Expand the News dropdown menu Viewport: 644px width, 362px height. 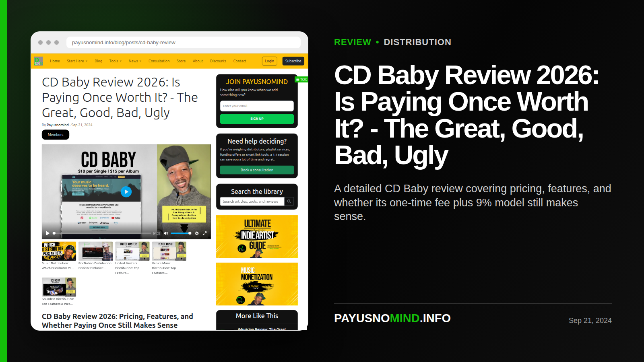tap(135, 61)
